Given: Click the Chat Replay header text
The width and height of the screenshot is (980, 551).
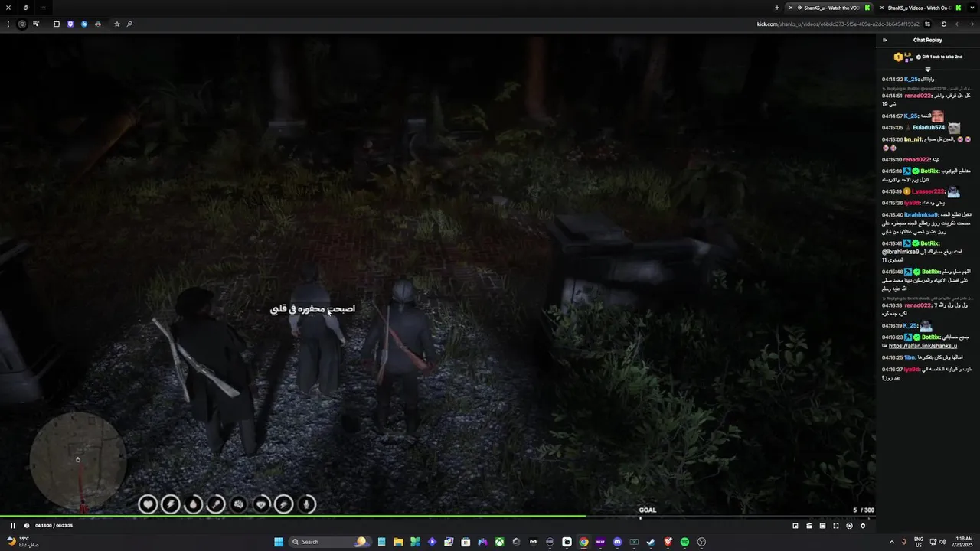Looking at the screenshot, I should click(x=927, y=40).
